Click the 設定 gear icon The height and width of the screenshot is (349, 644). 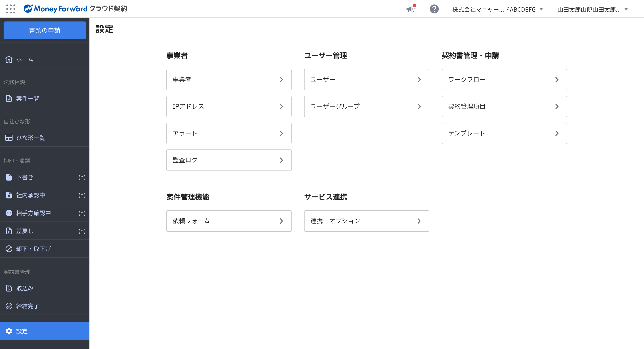pyautogui.click(x=9, y=331)
